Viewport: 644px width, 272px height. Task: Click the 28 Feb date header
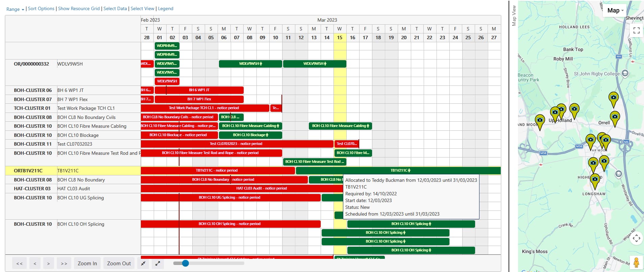[x=147, y=38]
